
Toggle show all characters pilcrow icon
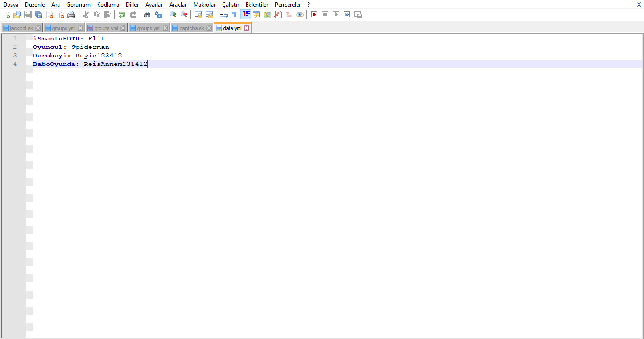coord(235,15)
